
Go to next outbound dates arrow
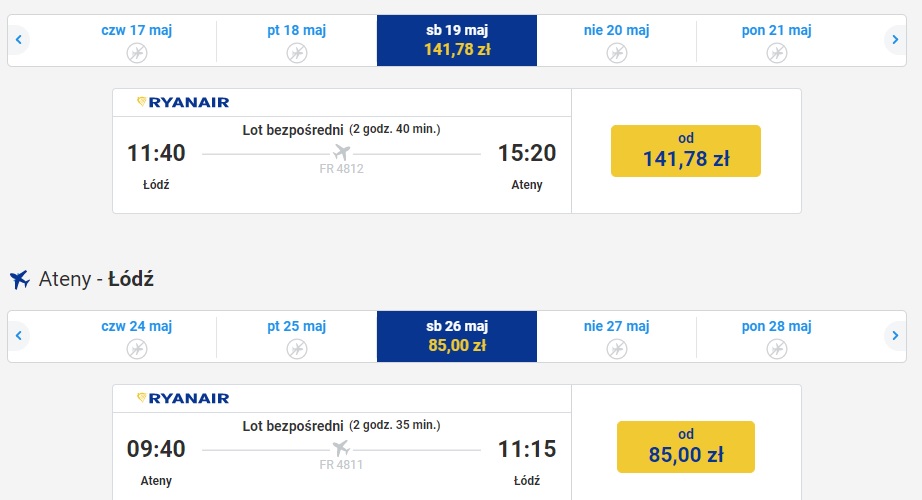(x=895, y=40)
